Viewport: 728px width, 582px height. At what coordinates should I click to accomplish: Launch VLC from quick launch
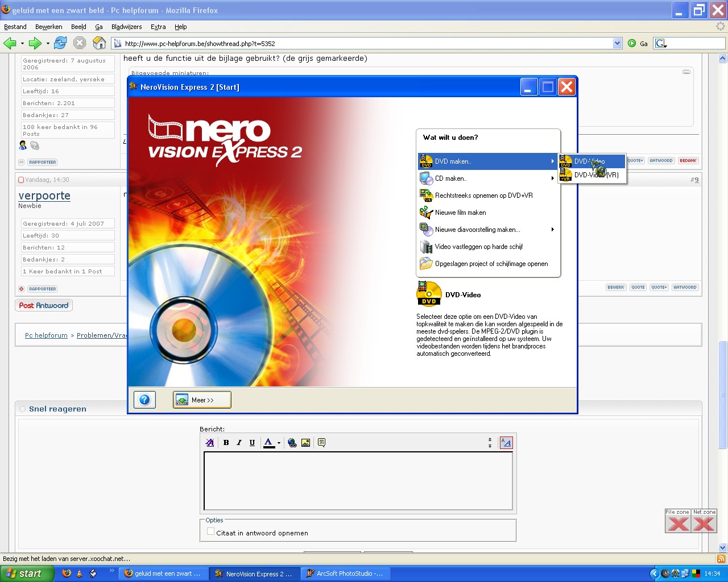tap(80, 573)
